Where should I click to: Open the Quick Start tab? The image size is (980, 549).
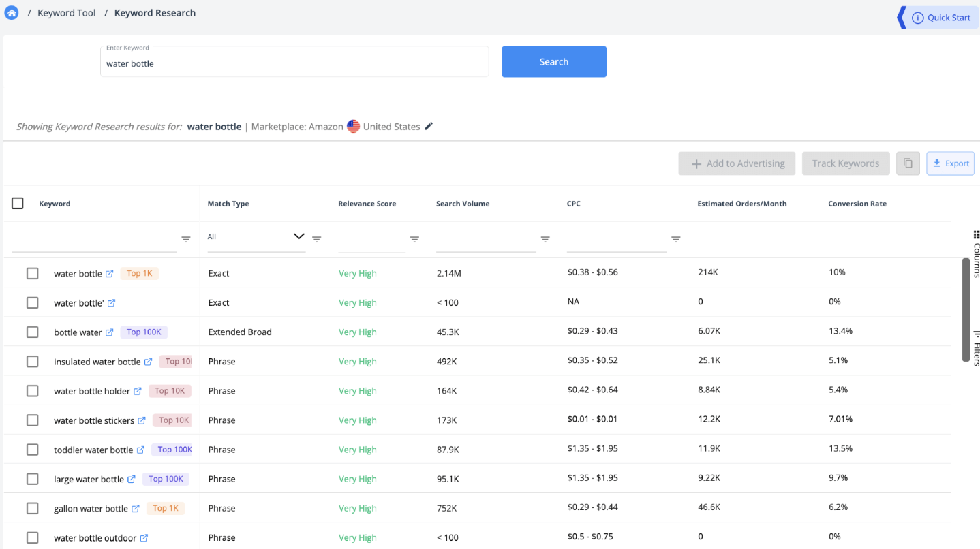[x=942, y=18]
